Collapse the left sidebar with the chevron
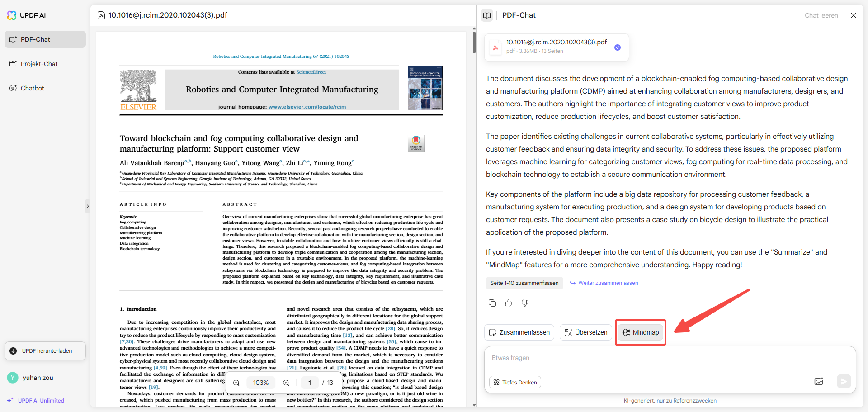Viewport: 868px width, 412px height. (x=88, y=206)
